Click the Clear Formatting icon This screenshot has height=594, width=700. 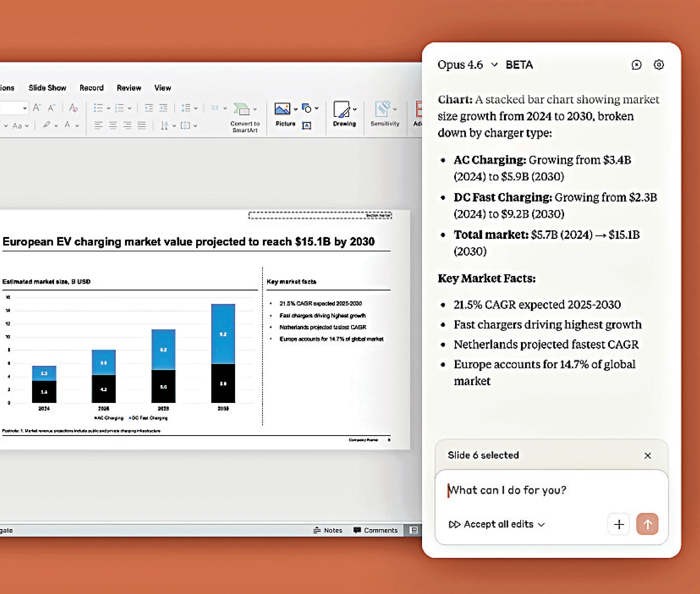[73, 108]
